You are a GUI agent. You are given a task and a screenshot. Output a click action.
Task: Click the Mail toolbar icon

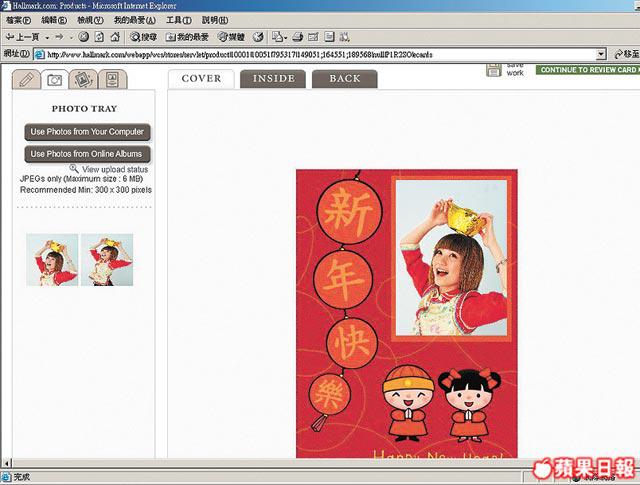coord(278,37)
